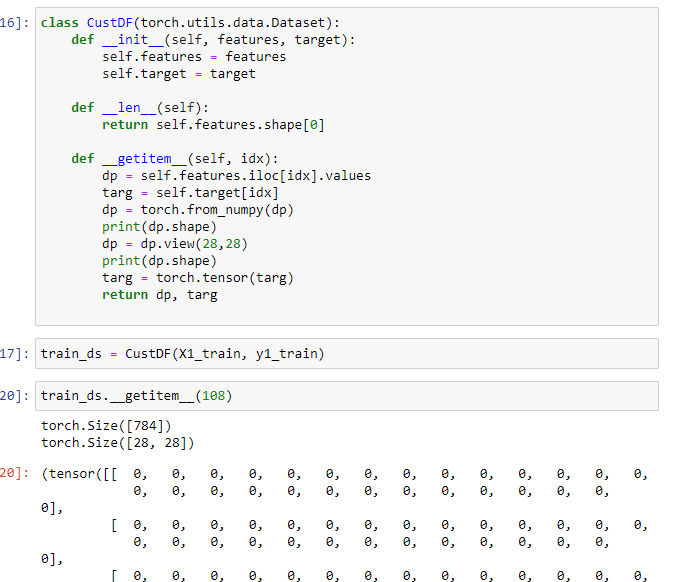The image size is (673, 582).
Task: Place cursor on the def __init__ line
Action: tap(212, 39)
